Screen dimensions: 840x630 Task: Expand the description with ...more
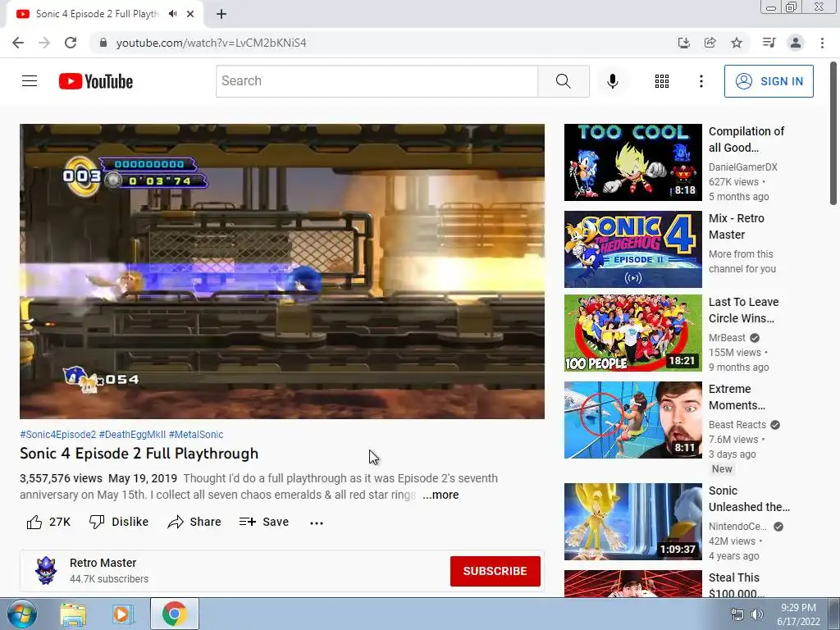click(441, 495)
